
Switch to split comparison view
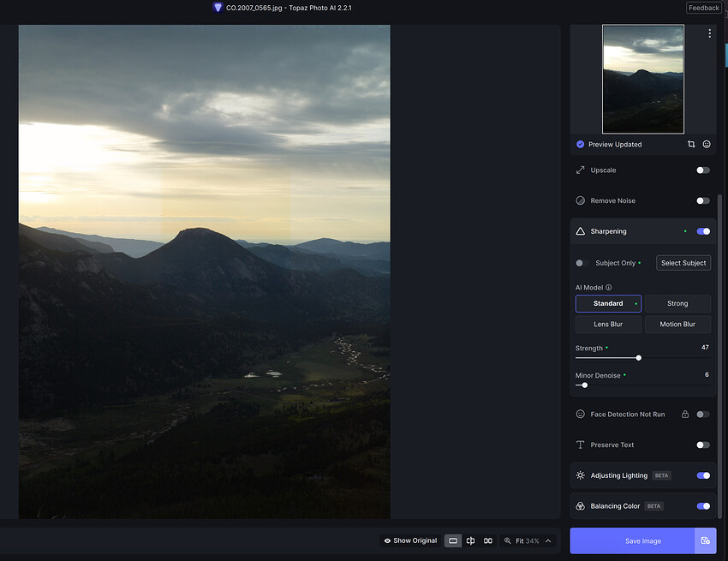pos(470,540)
